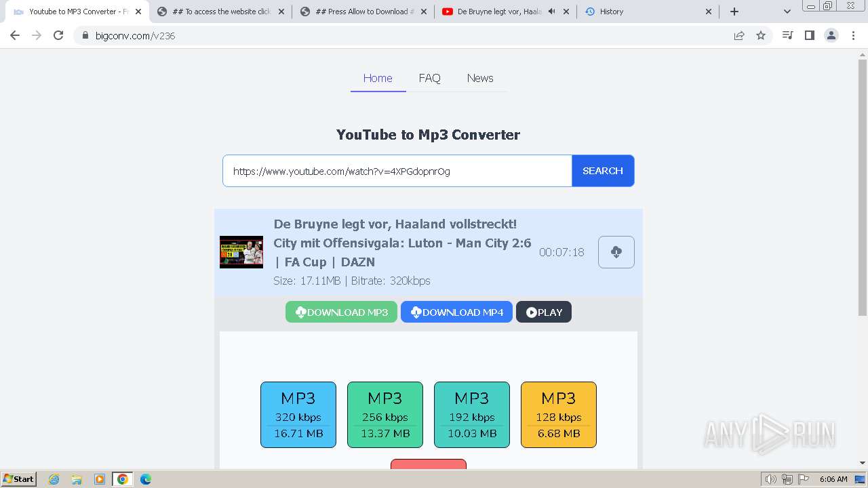Toggle the browser side panel
The width and height of the screenshot is (868, 488).
tap(809, 35)
